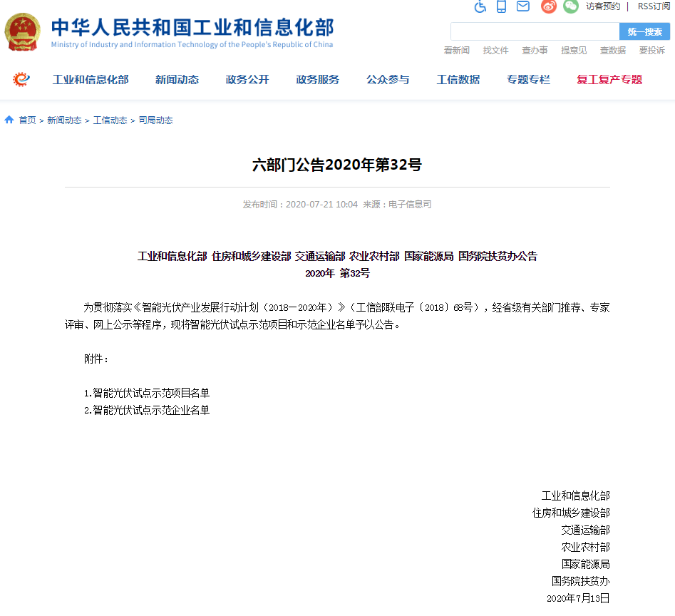Open the red 复工复产专题 tab
The height and width of the screenshot is (616, 675).
click(x=609, y=80)
